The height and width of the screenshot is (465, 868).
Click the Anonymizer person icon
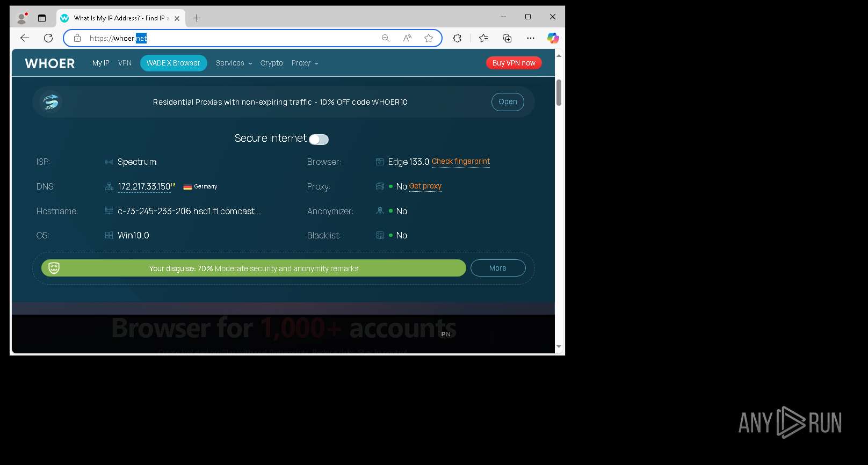(x=380, y=211)
